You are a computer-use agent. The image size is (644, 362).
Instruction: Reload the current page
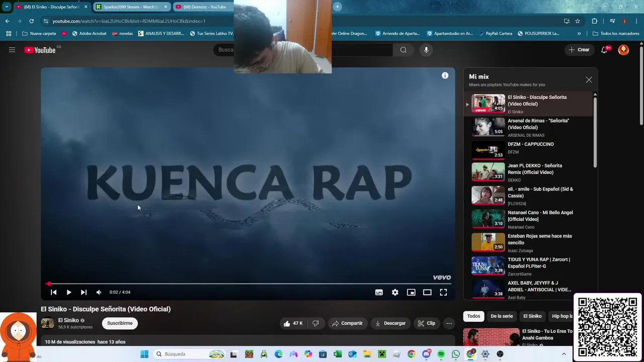(31, 21)
